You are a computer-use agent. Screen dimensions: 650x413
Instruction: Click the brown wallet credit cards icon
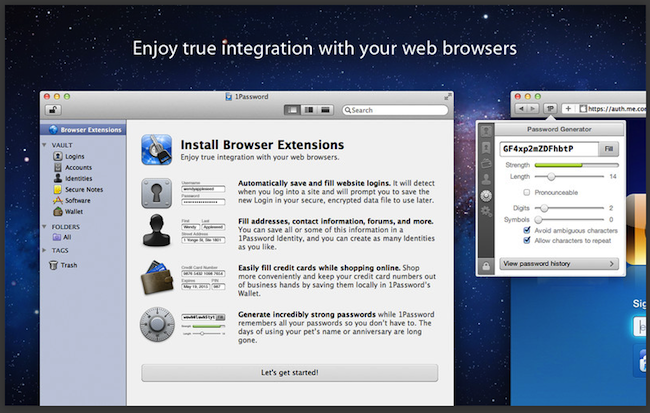tap(157, 277)
